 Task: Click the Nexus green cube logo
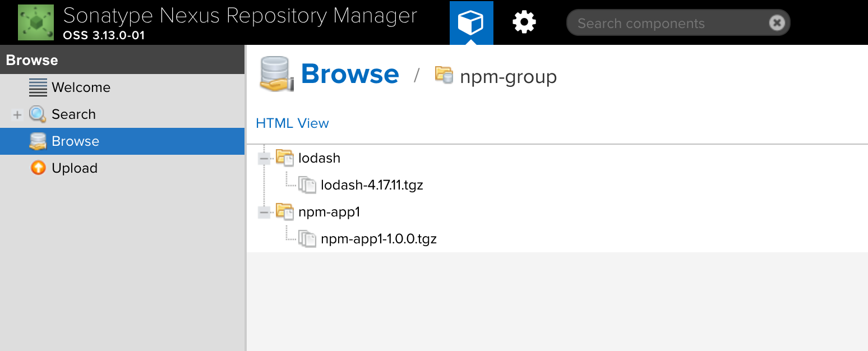coord(36,22)
